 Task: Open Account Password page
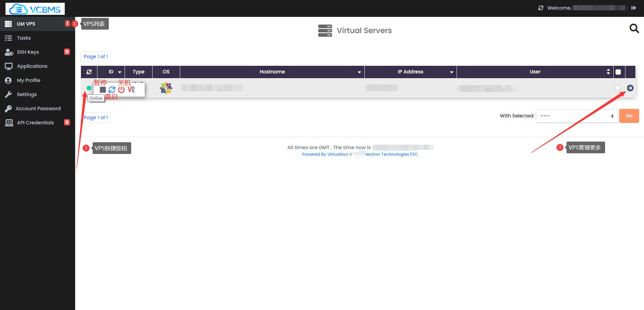37,108
